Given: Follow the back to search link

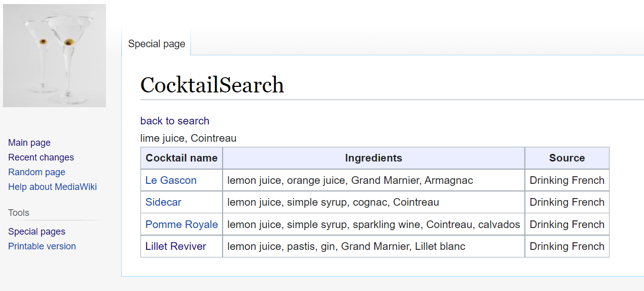Looking at the screenshot, I should pyautogui.click(x=174, y=121).
